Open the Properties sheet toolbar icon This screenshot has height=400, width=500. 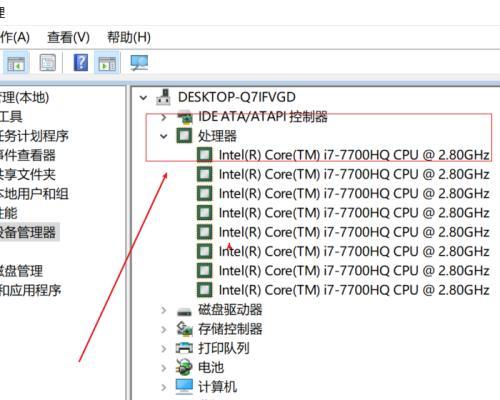48,63
